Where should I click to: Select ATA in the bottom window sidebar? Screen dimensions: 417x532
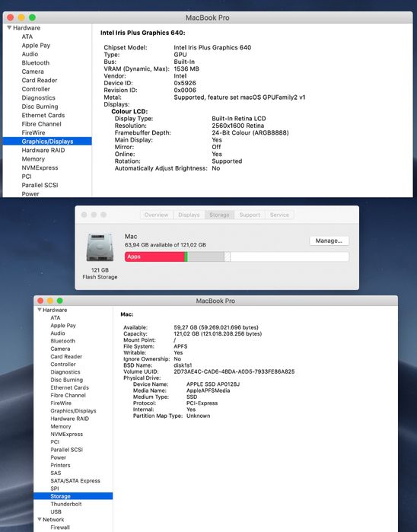click(56, 317)
